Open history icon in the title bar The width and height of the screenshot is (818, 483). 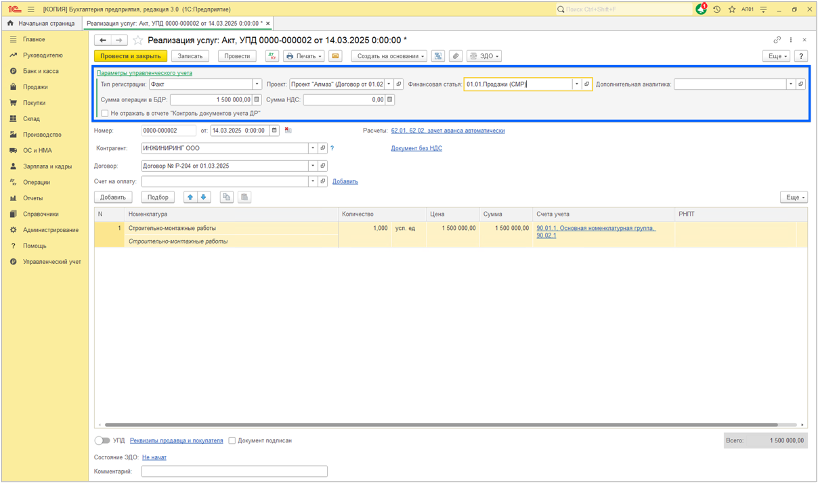pos(716,9)
